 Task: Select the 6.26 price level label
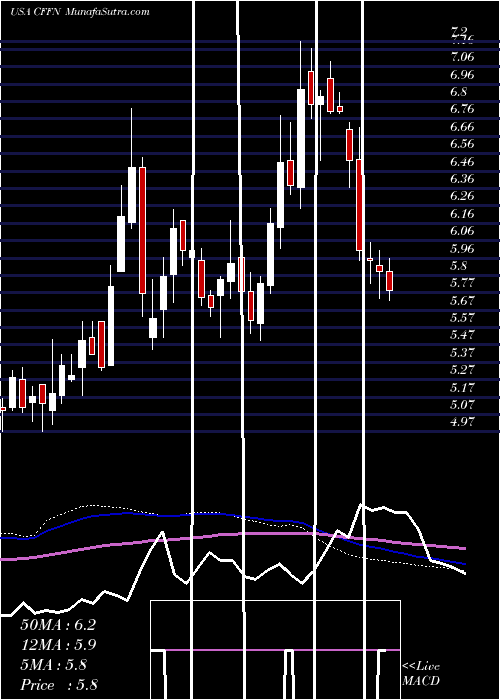click(x=462, y=196)
